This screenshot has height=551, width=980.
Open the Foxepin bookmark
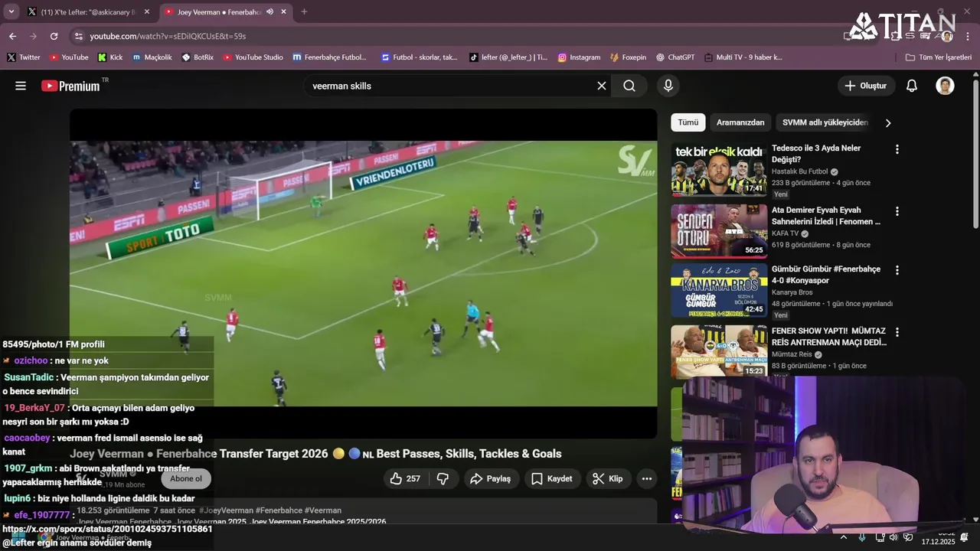(x=628, y=57)
